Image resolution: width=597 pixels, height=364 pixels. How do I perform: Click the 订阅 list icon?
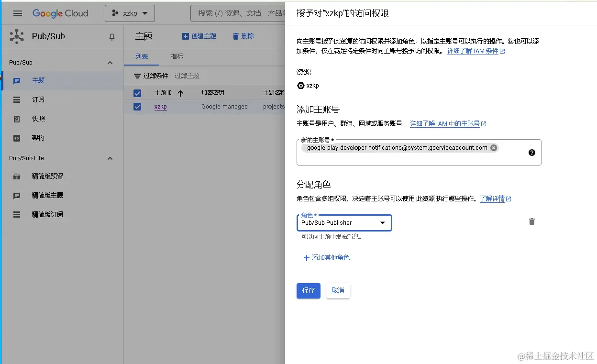tap(17, 100)
